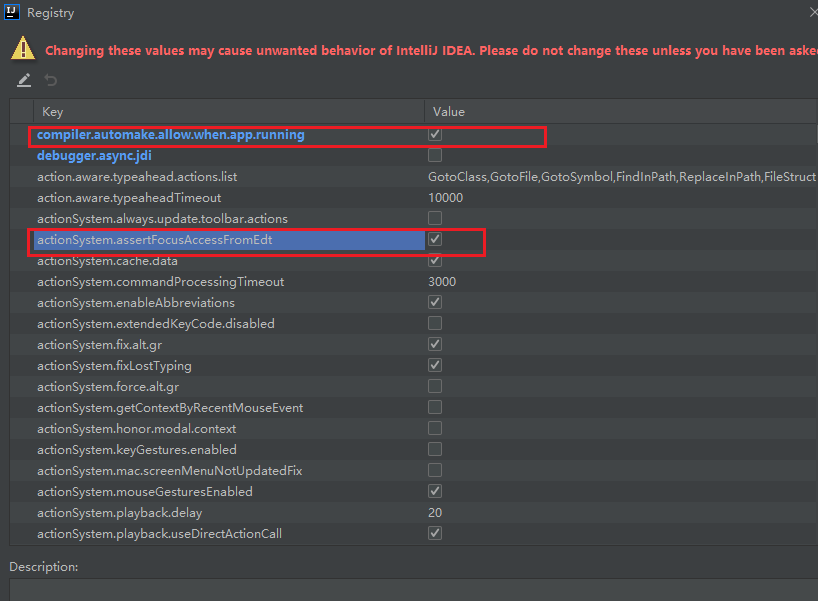The width and height of the screenshot is (818, 601).
Task: Tick actionSystem.mac.screenMenuNotUpdatedFix checkbox
Action: [x=435, y=470]
